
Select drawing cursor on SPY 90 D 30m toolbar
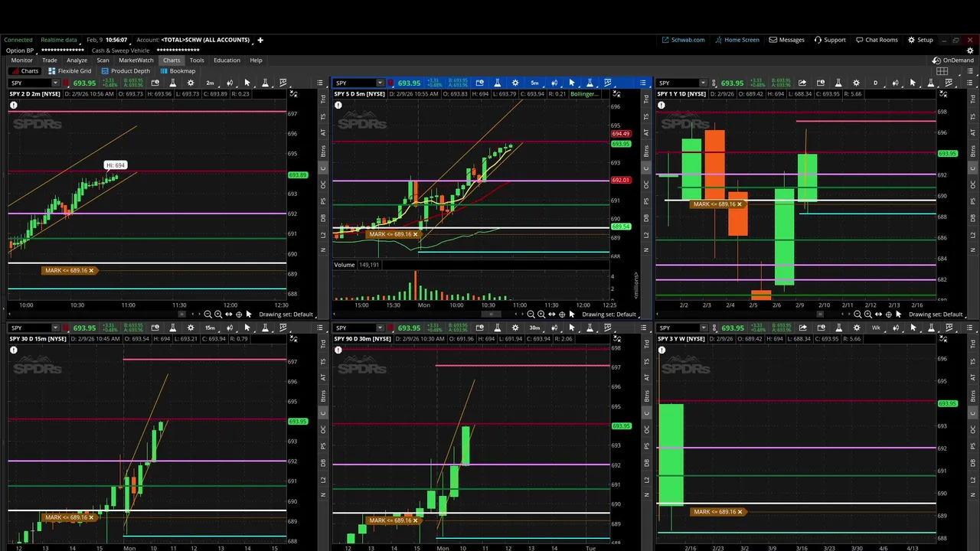[571, 328]
